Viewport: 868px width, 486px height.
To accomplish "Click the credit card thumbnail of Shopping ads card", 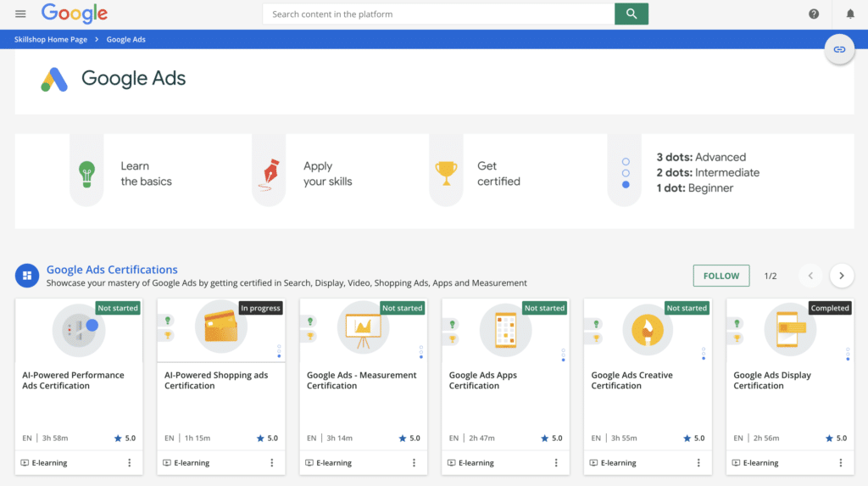I will click(221, 327).
